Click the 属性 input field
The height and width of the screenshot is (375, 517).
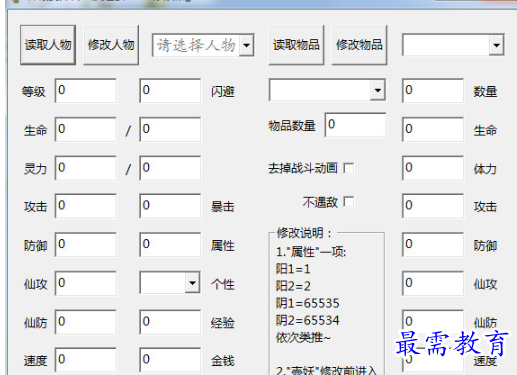(x=170, y=245)
